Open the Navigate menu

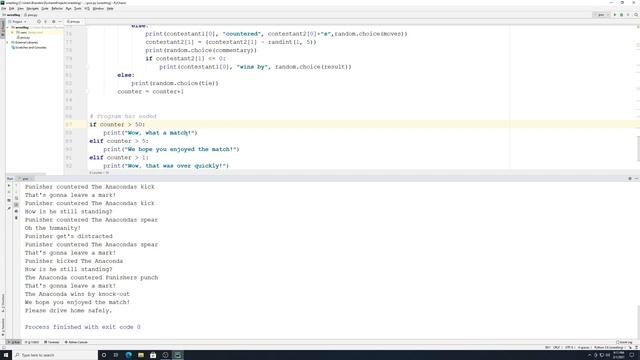pos(32,9)
